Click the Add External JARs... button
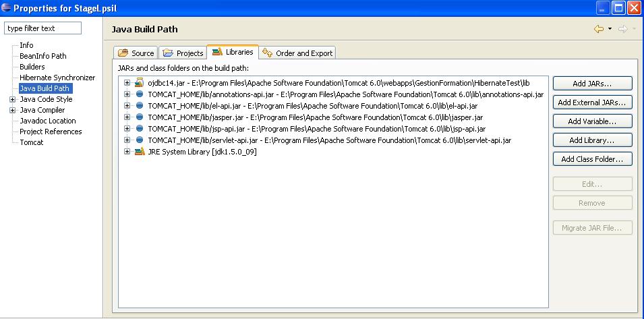The height and width of the screenshot is (319, 644). tap(592, 103)
